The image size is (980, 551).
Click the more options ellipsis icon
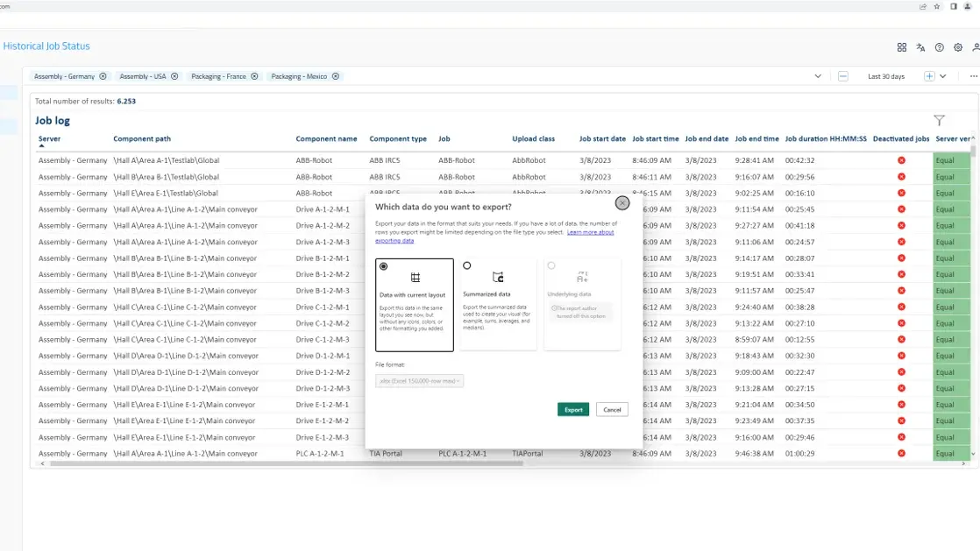[x=973, y=76]
